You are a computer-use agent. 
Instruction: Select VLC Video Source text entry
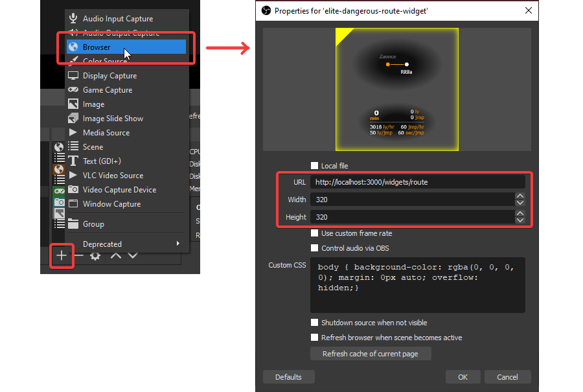[x=113, y=175]
